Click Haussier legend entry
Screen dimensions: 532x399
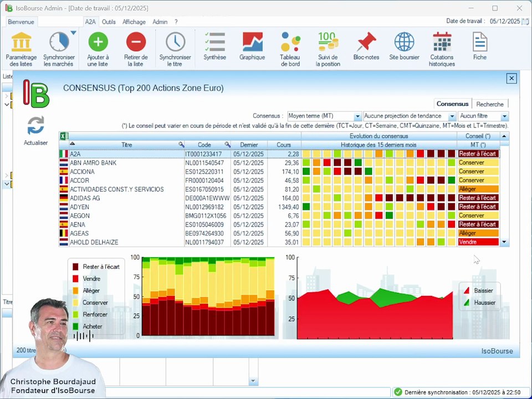click(x=479, y=303)
